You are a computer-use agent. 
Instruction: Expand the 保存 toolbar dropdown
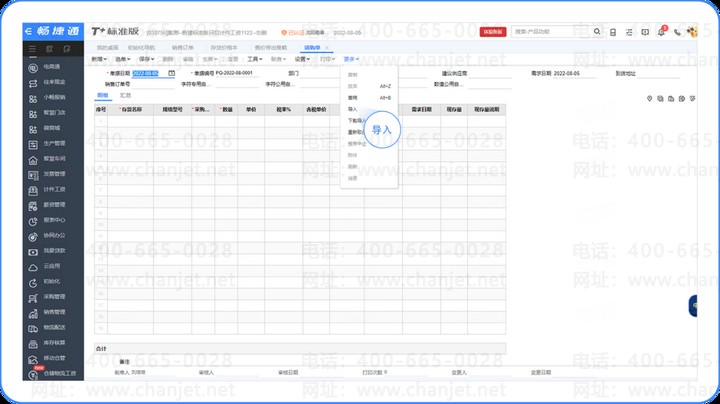[x=146, y=59]
